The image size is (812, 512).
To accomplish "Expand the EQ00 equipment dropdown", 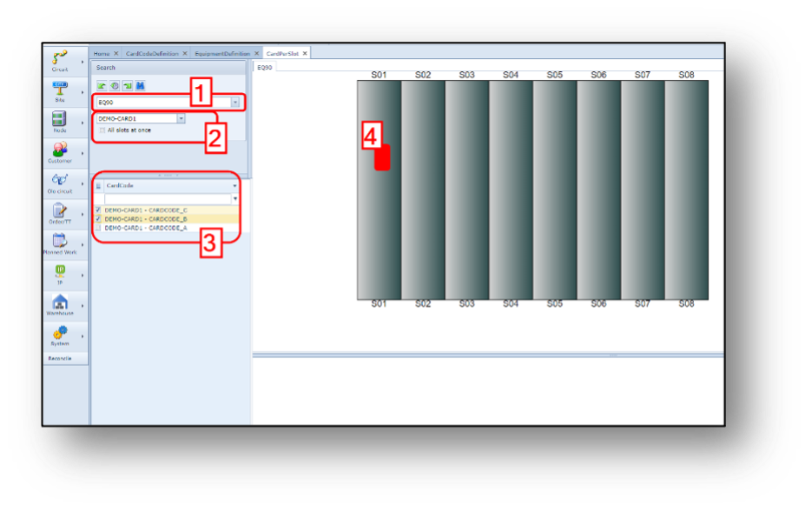I will coord(234,103).
